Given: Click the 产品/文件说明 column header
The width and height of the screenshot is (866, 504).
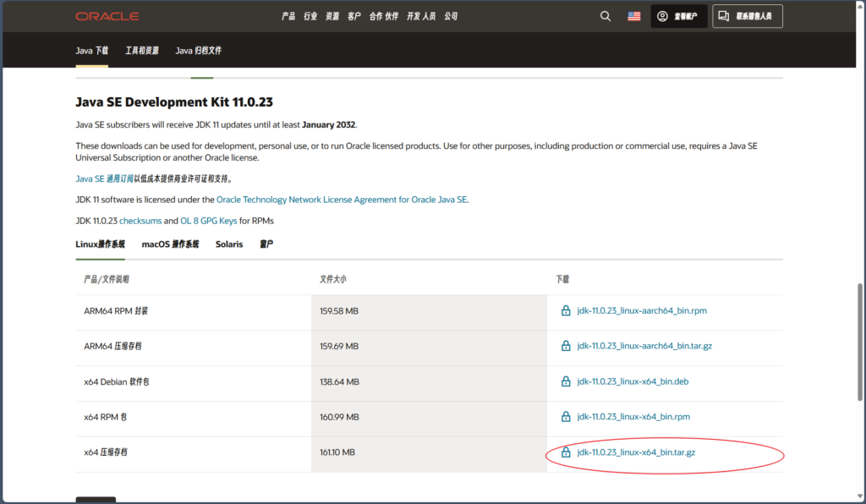Looking at the screenshot, I should [107, 279].
